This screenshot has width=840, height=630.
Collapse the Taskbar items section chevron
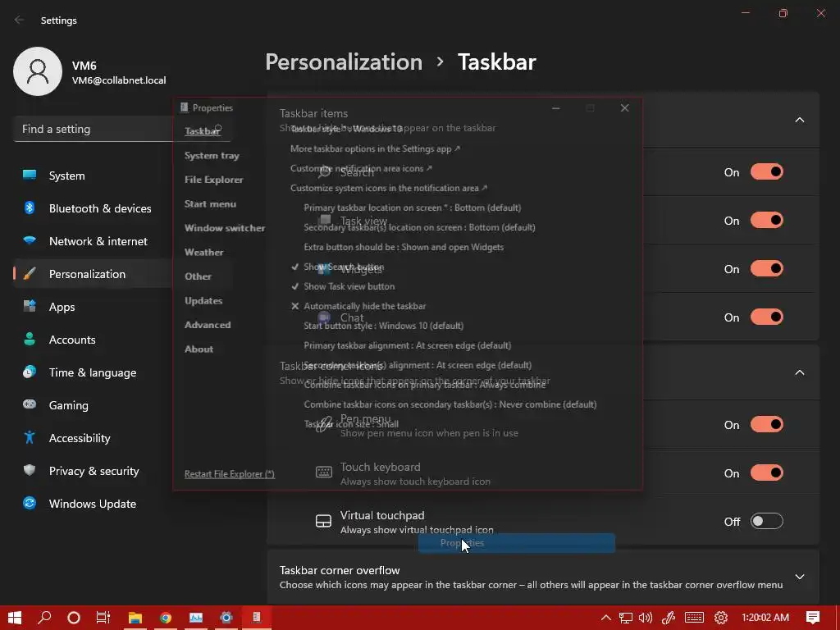click(799, 120)
